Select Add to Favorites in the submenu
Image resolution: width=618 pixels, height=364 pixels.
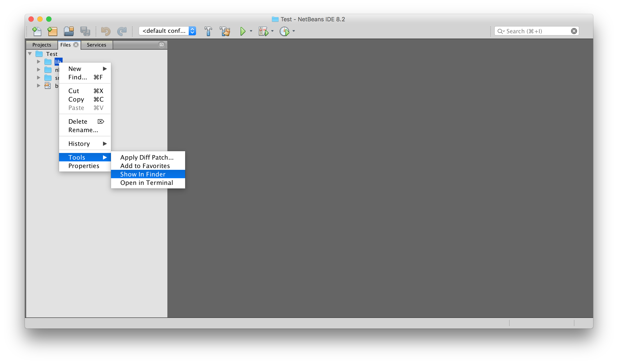tap(148, 166)
